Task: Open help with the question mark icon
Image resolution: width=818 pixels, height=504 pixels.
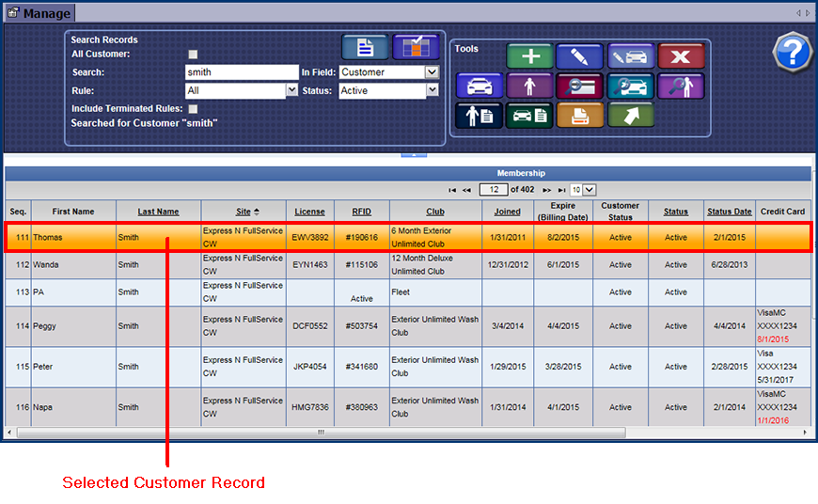Action: 791,51
